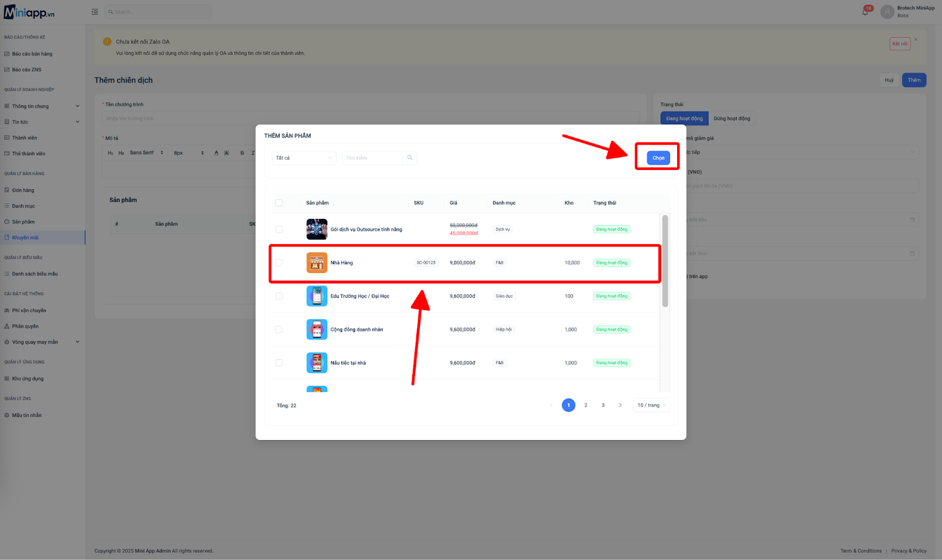942x560 pixels.
Task: Toggle the select-all checkbox in table header
Action: click(279, 203)
